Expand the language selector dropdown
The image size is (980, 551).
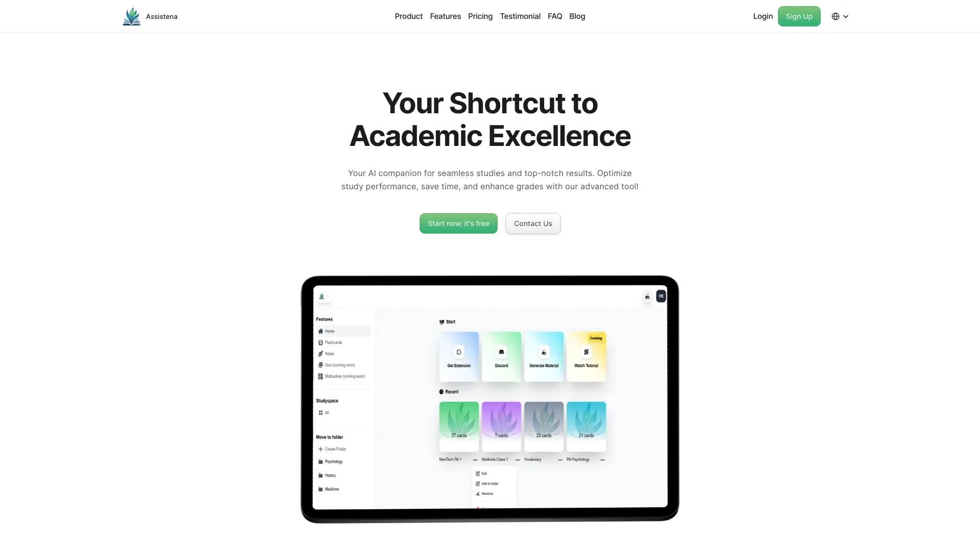coord(840,16)
